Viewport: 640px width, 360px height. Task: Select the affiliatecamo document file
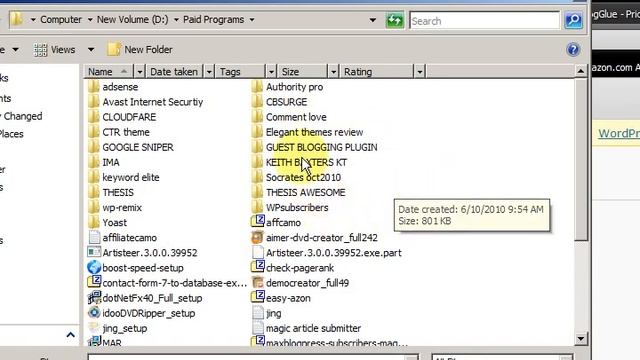click(x=122, y=238)
